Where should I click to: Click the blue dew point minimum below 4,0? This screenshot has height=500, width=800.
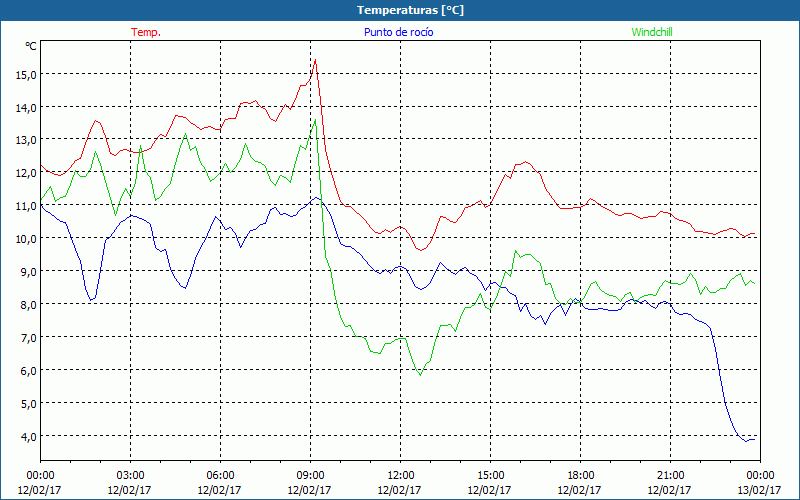[746, 441]
